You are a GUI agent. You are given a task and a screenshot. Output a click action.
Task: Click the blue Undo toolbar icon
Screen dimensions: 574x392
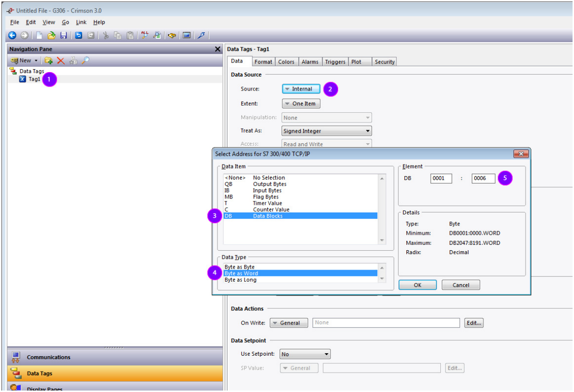click(x=78, y=35)
